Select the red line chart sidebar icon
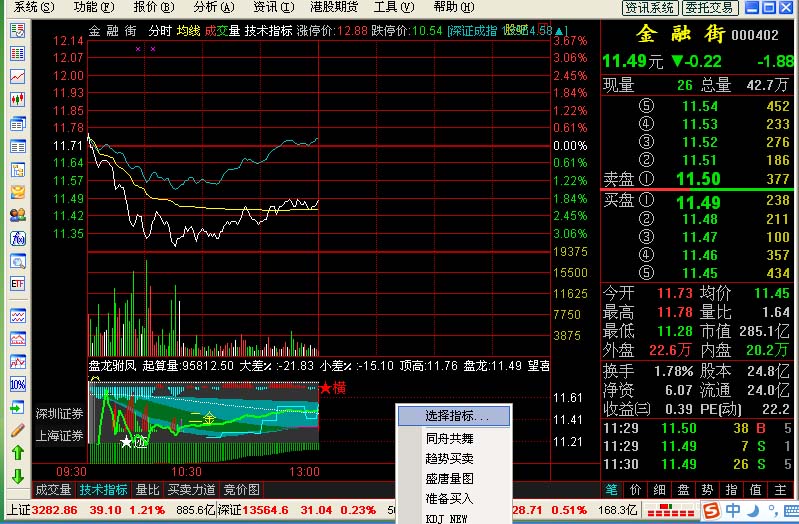Screen dimensions: 799x524 [18, 76]
